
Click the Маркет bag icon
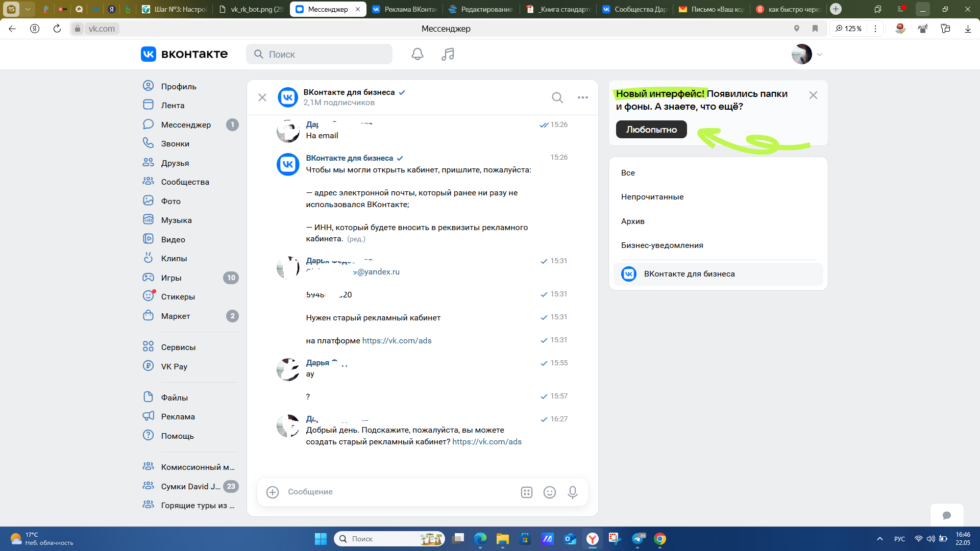[149, 315]
